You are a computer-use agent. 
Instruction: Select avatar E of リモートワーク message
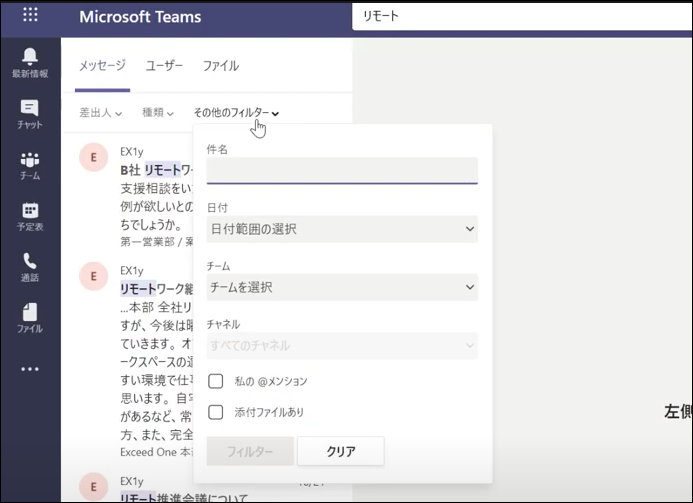tap(93, 276)
